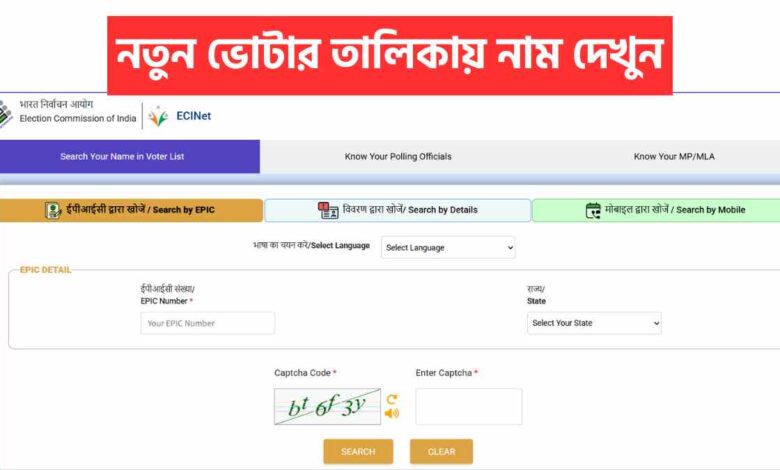
Task: Switch to Know Your Polling Officials tab
Action: coord(398,157)
